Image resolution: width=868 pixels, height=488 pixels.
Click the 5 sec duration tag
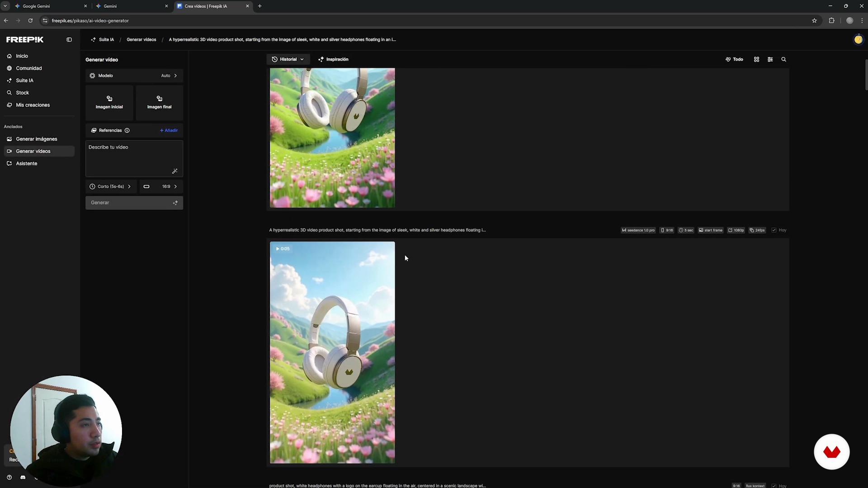686,230
